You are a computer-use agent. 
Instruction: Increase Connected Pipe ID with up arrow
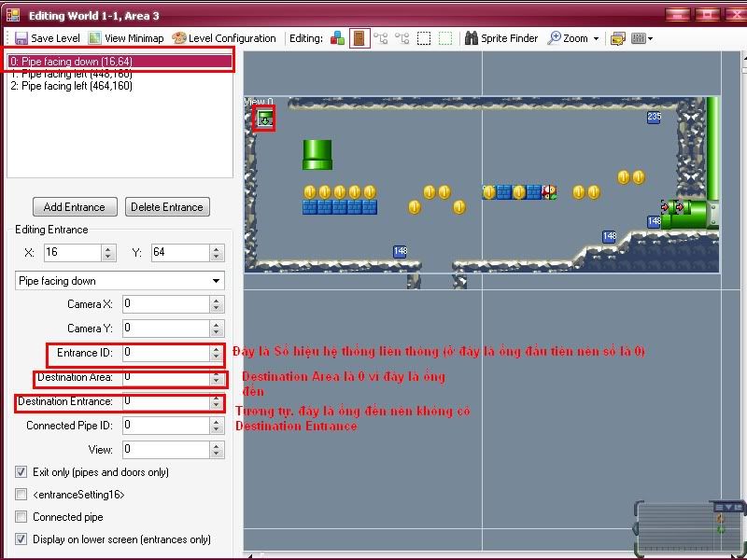[217, 422]
